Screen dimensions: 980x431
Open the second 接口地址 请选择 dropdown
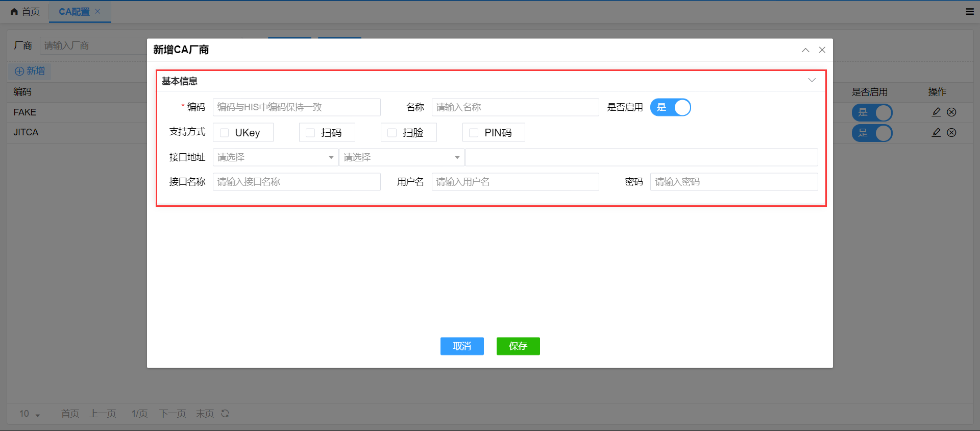[401, 157]
